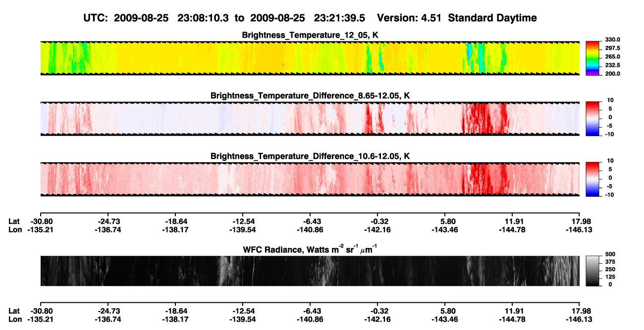Click latitude -6.43 on the axis above WFC panel
The image size is (644, 330).
(x=310, y=222)
